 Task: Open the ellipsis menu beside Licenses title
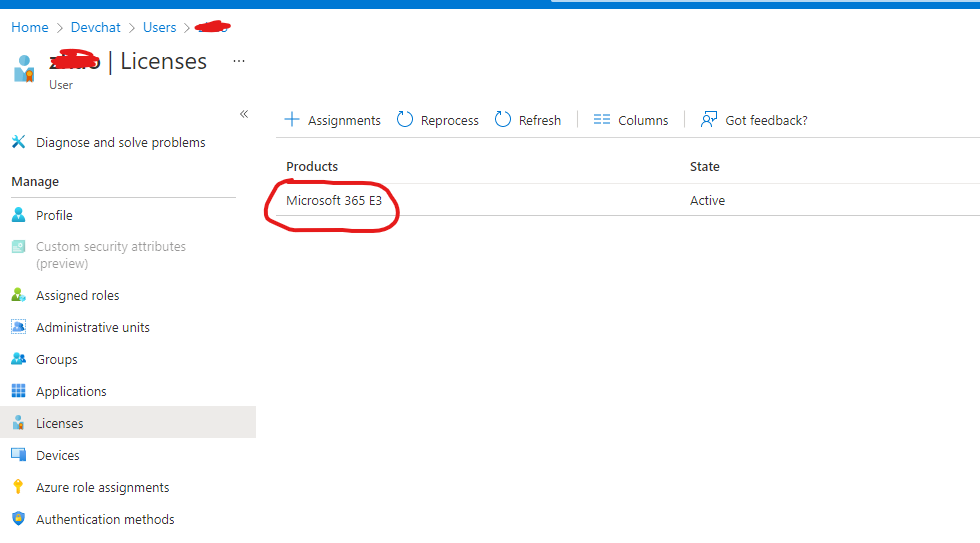coord(239,61)
